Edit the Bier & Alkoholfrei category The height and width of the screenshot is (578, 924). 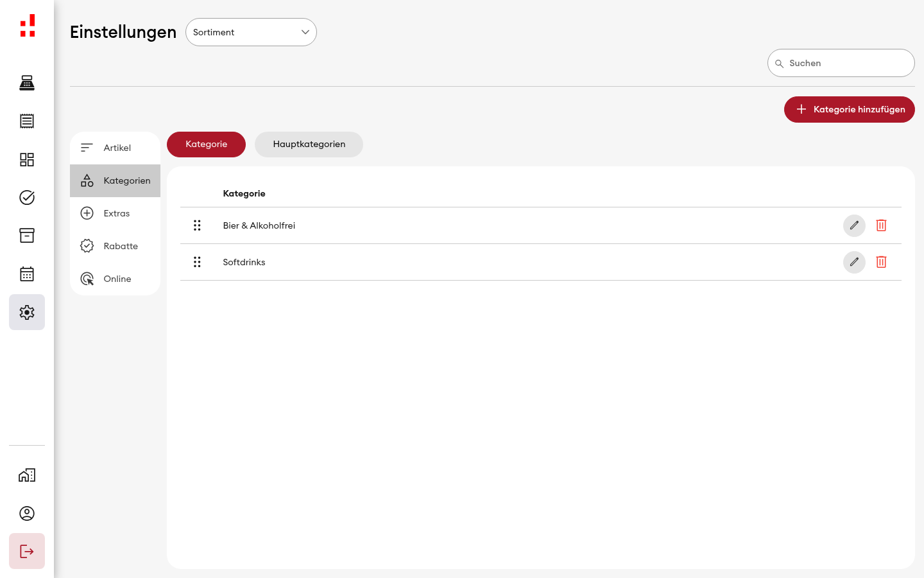click(854, 225)
